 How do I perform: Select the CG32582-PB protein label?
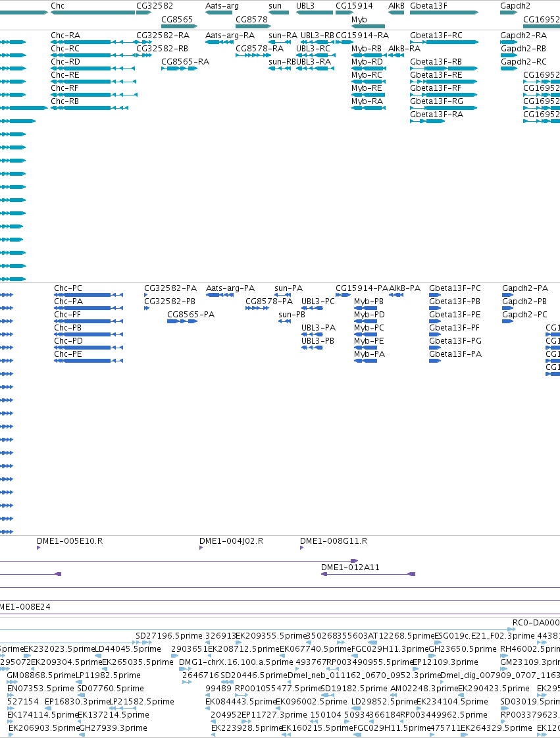[169, 302]
